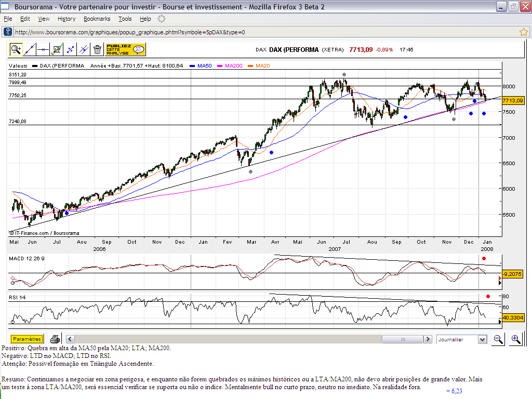Open the File menu
532x399 pixels.
point(8,19)
